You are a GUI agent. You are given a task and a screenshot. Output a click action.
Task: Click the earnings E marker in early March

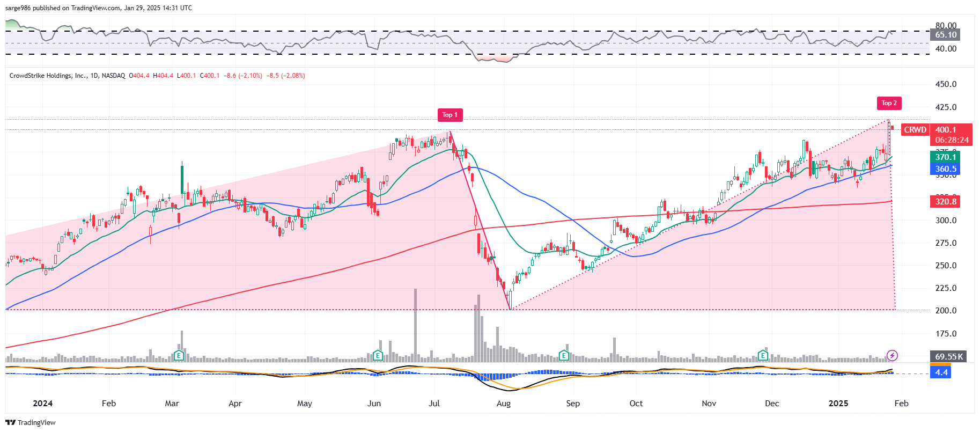(179, 355)
